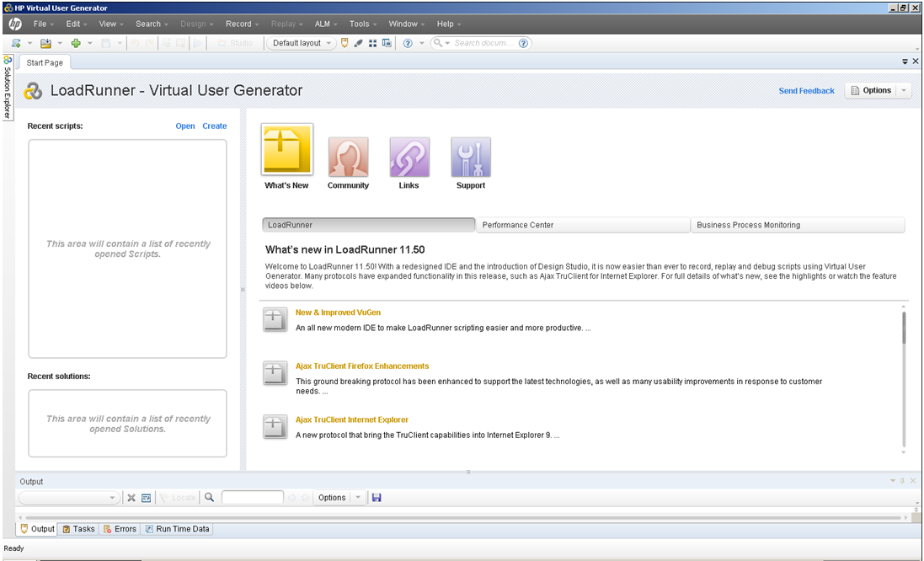Viewport: 924px width, 561px height.
Task: Click the Open Script folder icon
Action: (45, 43)
